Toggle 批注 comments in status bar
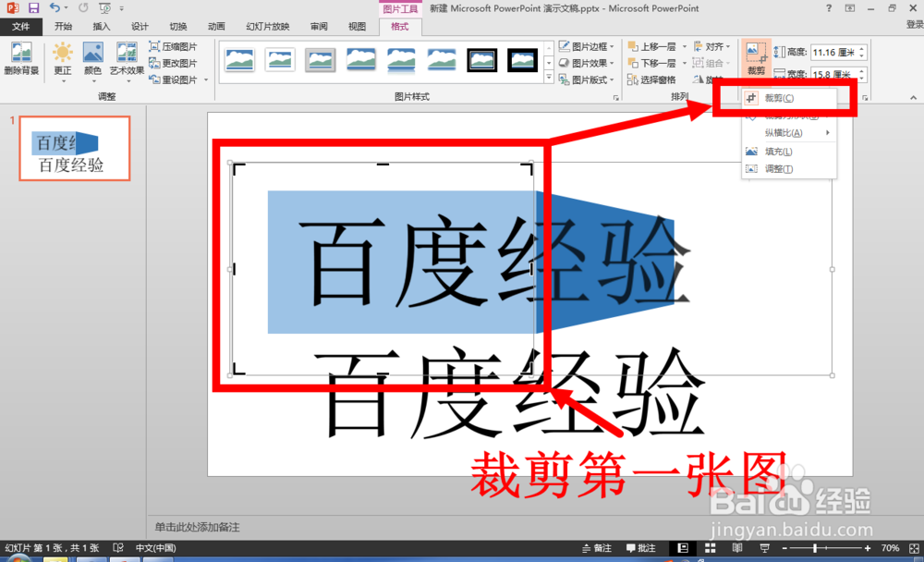Viewport: 924px width, 562px height. point(641,548)
